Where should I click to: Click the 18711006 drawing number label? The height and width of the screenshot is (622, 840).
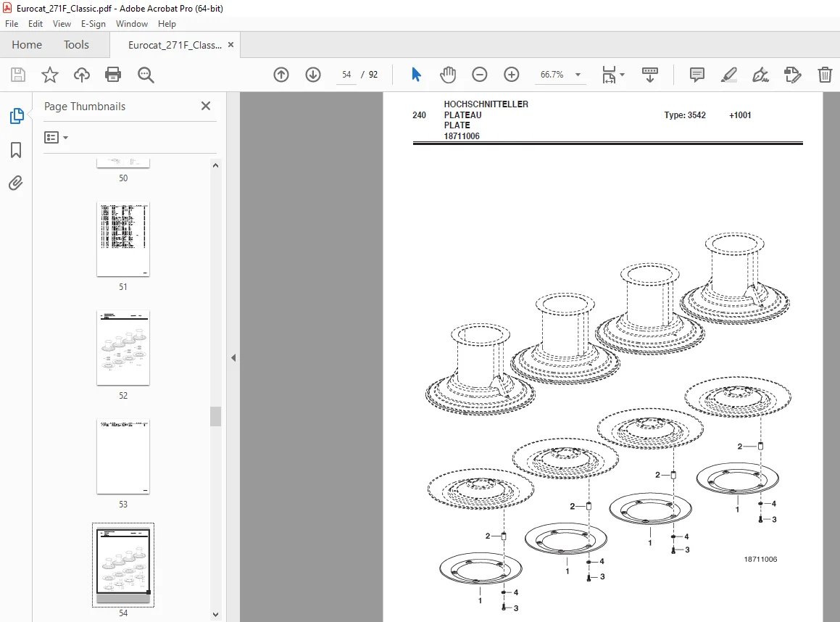(x=760, y=559)
